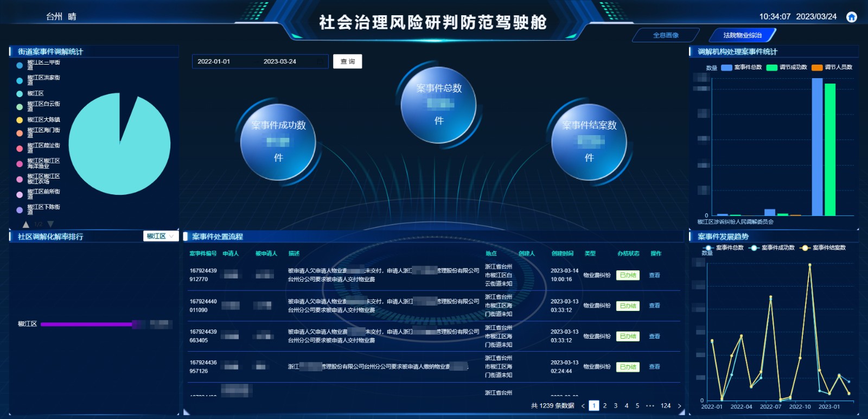Image resolution: width=868 pixels, height=419 pixels.
Task: Click the 查询 button
Action: click(347, 61)
